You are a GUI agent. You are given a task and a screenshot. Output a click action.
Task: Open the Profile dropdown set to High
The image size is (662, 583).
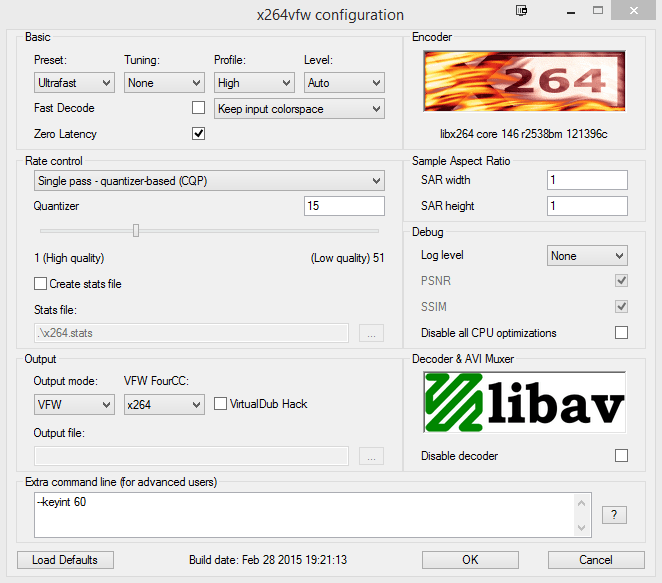pos(254,83)
